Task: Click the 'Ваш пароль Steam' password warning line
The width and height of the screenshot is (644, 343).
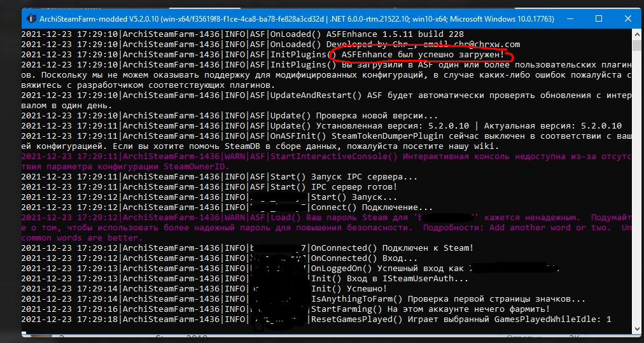Action: coord(326,217)
